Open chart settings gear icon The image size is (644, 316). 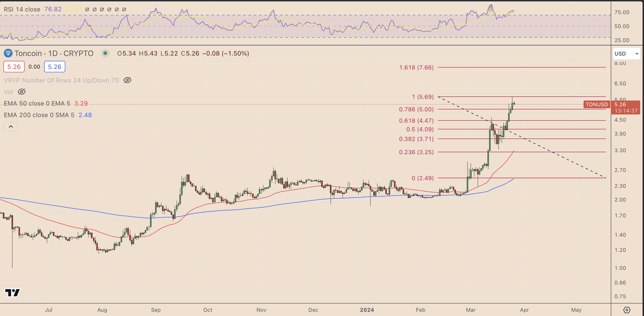click(627, 310)
